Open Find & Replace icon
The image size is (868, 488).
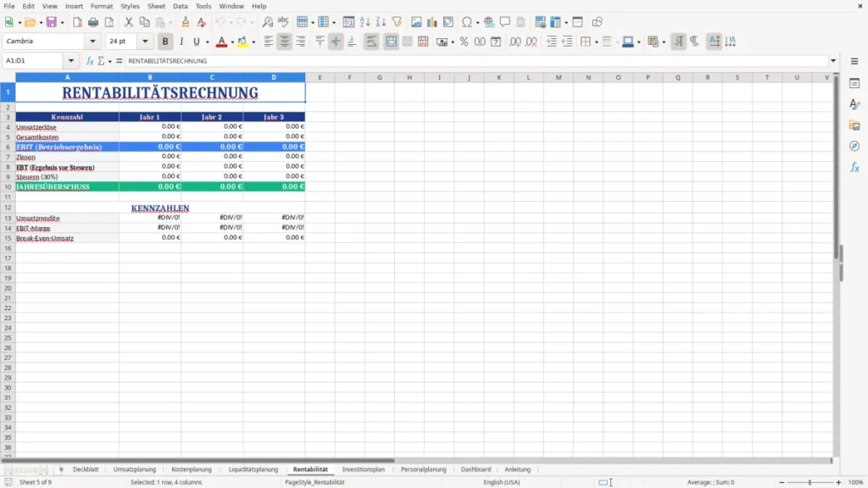267,22
